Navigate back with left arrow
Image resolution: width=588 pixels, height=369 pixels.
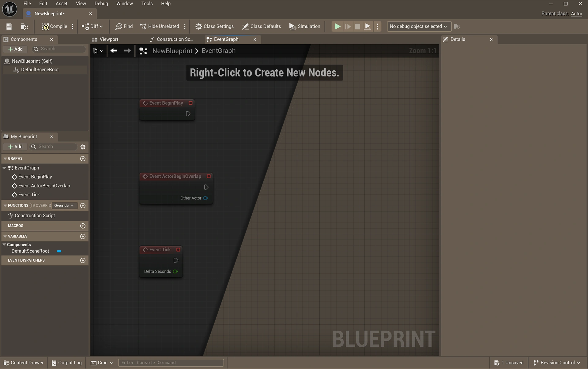click(x=114, y=51)
